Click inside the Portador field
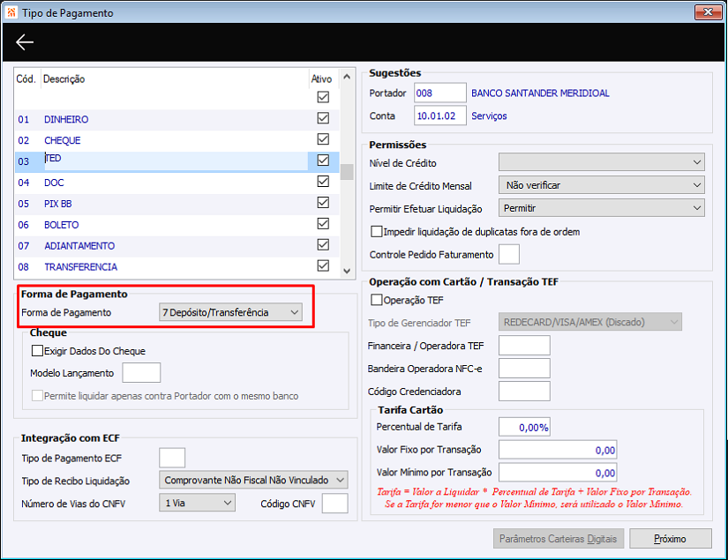Screen dimensions: 728x560 pyautogui.click(x=439, y=92)
